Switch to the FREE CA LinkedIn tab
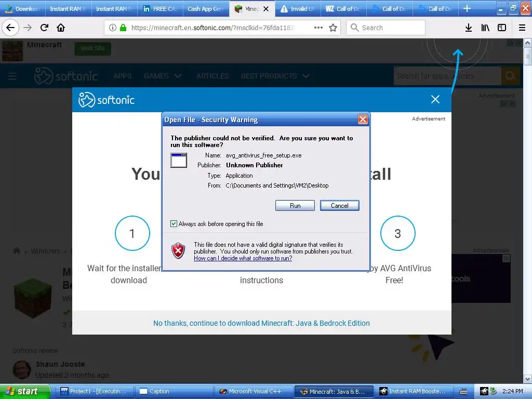The width and height of the screenshot is (532, 399). (x=160, y=9)
